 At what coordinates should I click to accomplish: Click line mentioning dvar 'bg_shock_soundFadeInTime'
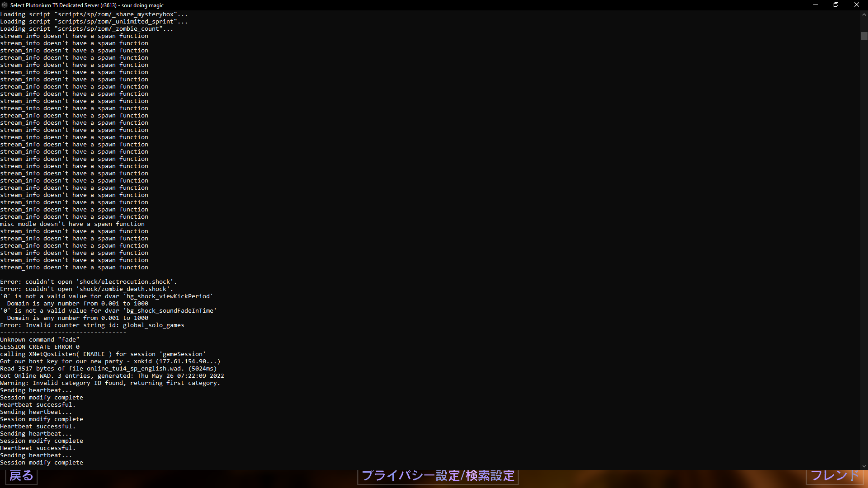click(108, 311)
